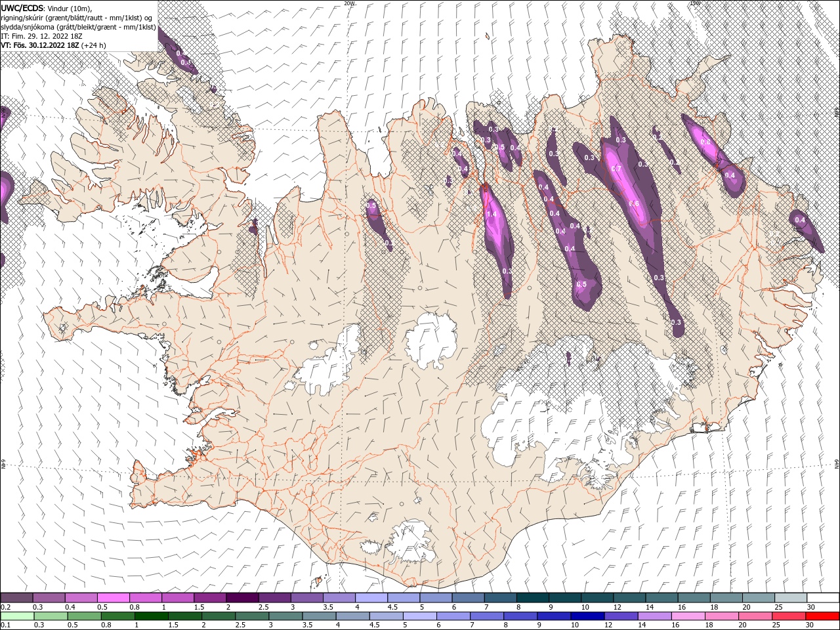Pick lower legend swatch starting at 7
Screen dimensions: 840x630
click(x=486, y=616)
